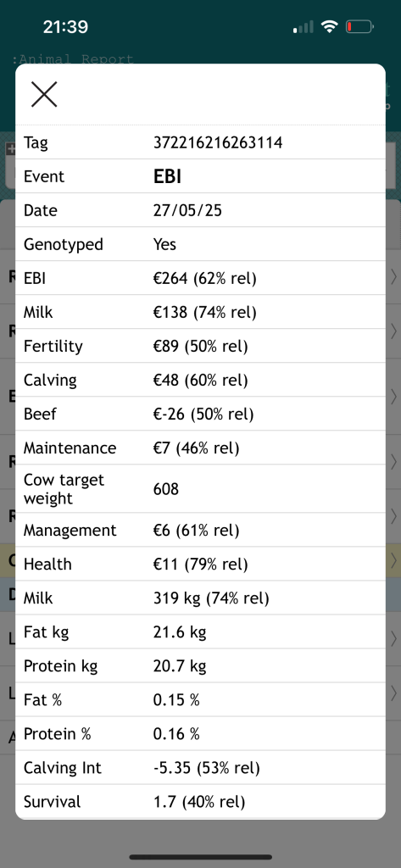Close the EBI details popup
This screenshot has width=401, height=868.
tap(44, 93)
